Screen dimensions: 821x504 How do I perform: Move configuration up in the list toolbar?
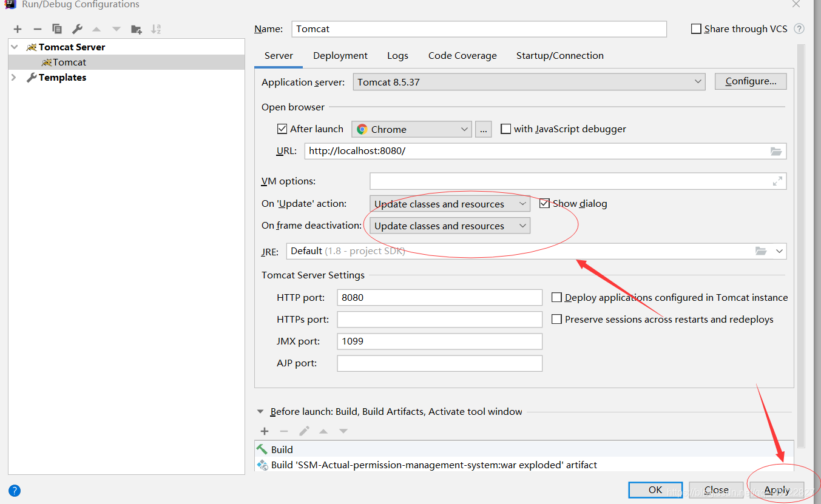coord(96,29)
